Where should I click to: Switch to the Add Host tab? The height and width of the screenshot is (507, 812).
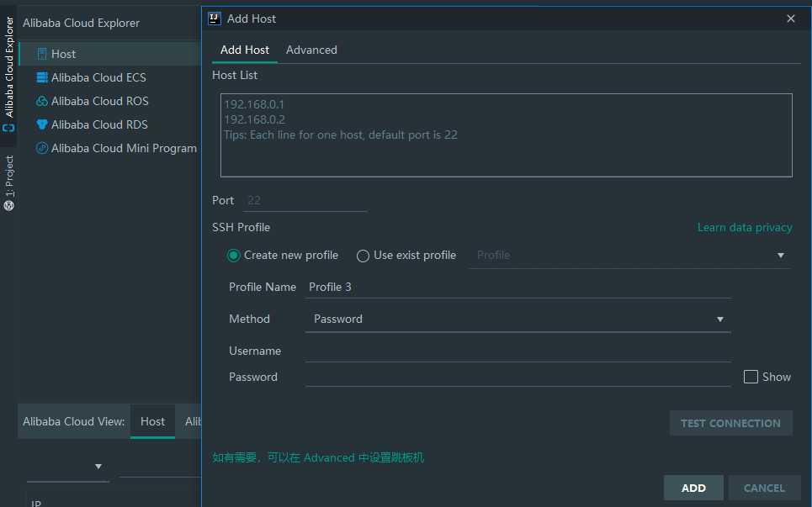coord(244,50)
